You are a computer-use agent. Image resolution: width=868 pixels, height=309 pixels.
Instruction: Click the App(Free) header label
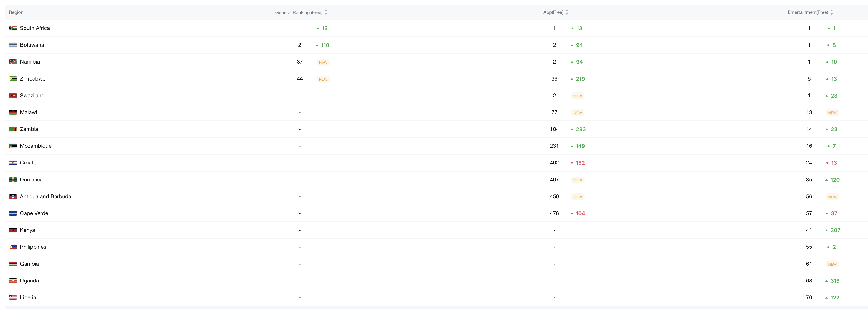pos(553,12)
